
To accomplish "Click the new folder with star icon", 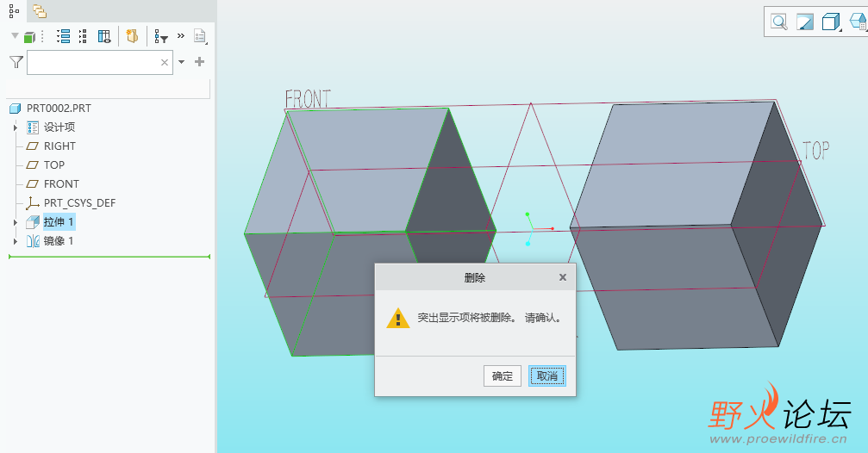I will 132,36.
